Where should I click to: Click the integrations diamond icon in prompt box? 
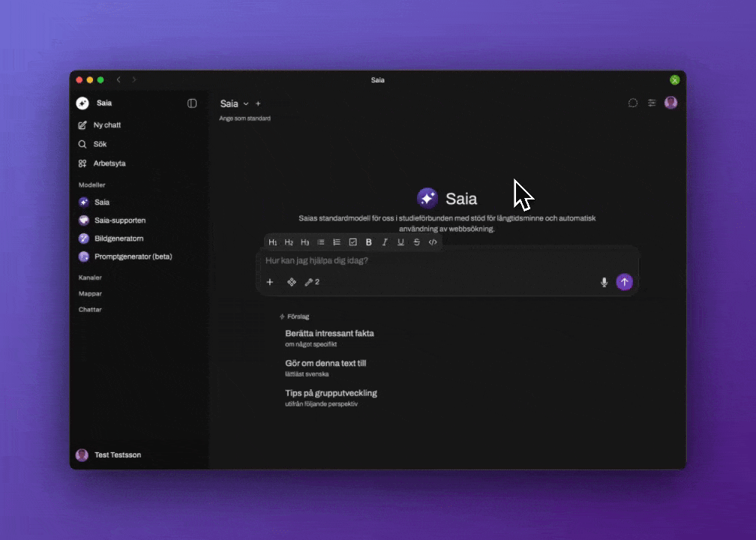292,282
